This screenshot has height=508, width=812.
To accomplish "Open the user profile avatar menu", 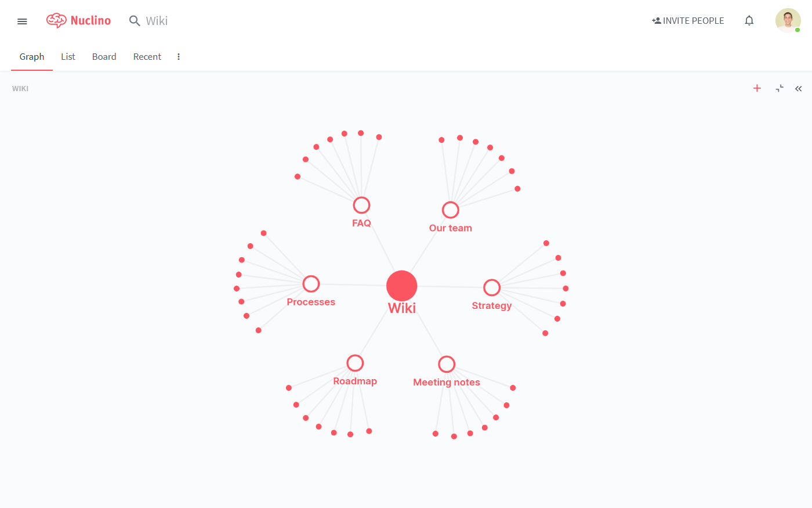I will click(x=788, y=20).
